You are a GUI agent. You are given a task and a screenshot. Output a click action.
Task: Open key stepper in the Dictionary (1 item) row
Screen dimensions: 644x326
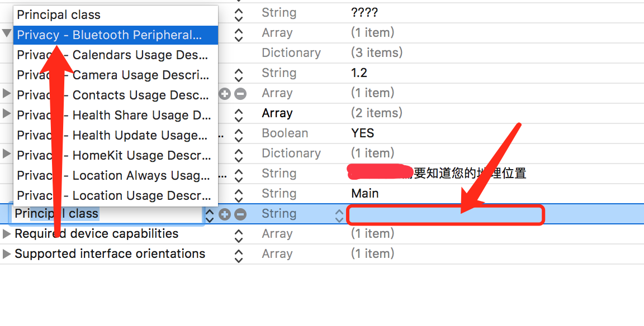(239, 155)
